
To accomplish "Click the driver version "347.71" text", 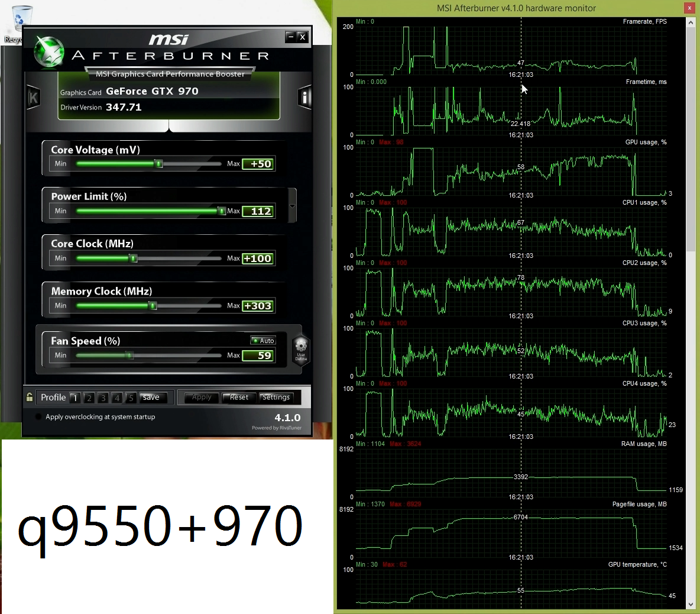I will [124, 107].
